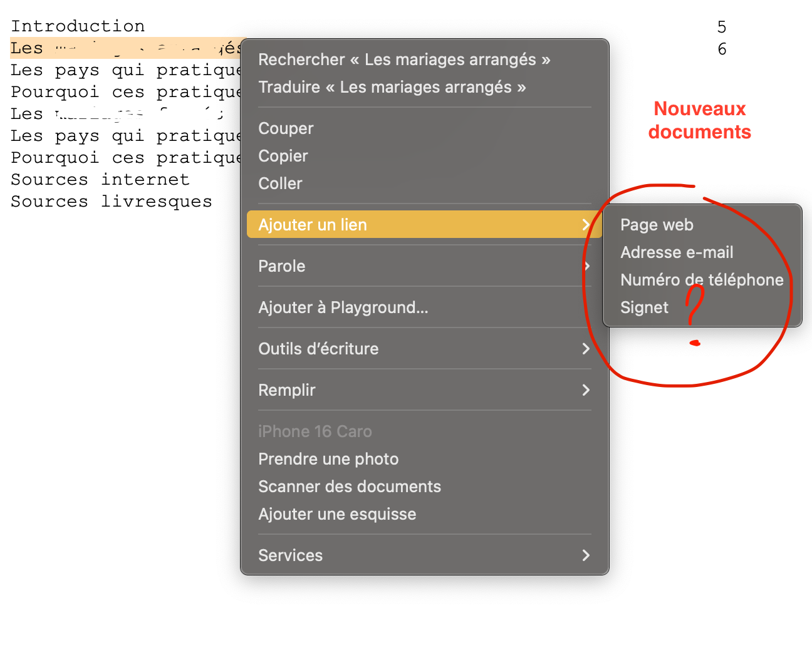Select Adresse e-mail link option
This screenshot has width=812, height=665.
click(x=677, y=252)
